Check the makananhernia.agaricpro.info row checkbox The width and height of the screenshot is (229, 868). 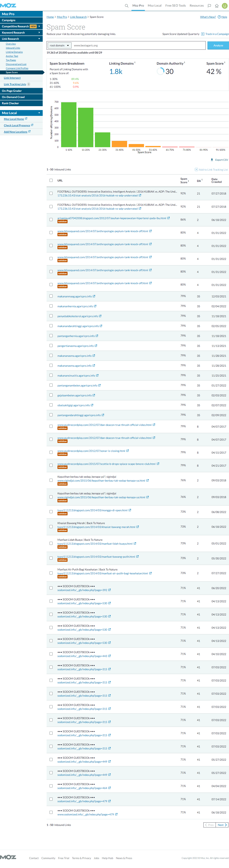[51, 306]
